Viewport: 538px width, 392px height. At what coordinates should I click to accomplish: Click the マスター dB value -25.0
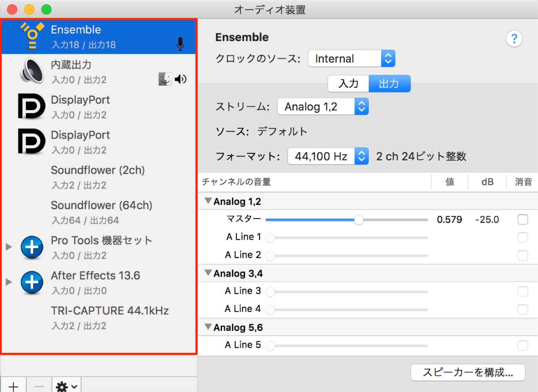click(487, 219)
